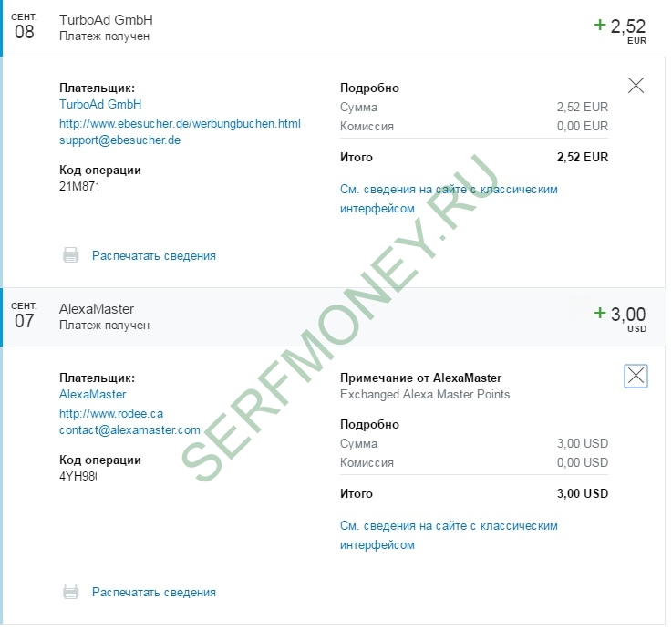Open classic interface details link for TurboAd payment
The width and height of the screenshot is (672, 631).
click(x=448, y=199)
